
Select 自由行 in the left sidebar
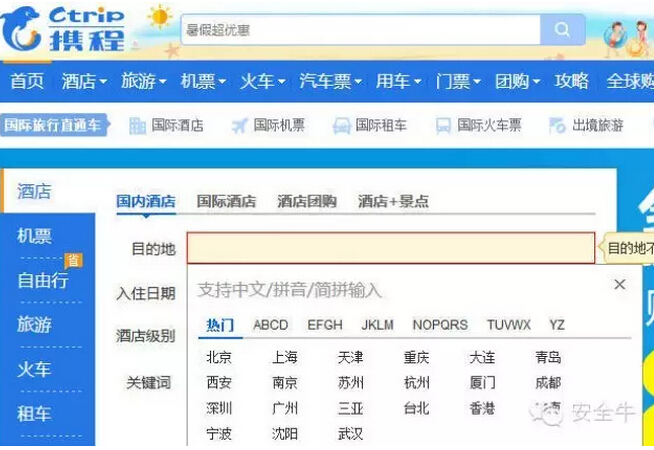click(x=43, y=280)
